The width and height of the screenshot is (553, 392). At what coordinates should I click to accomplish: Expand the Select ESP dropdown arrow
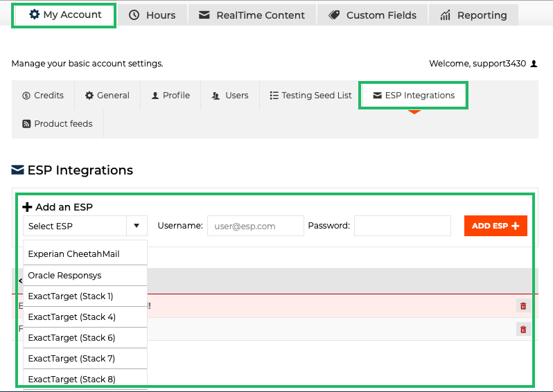coord(137,226)
